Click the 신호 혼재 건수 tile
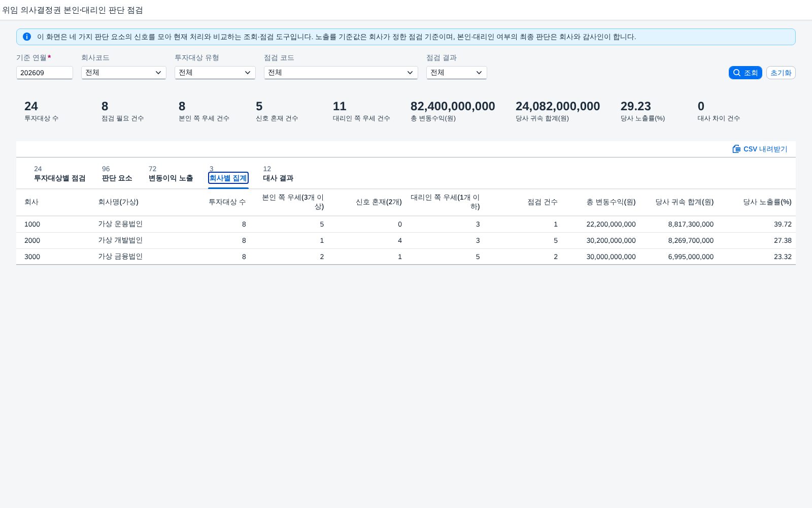Viewport: 812px width, 508px height. pyautogui.click(x=277, y=111)
